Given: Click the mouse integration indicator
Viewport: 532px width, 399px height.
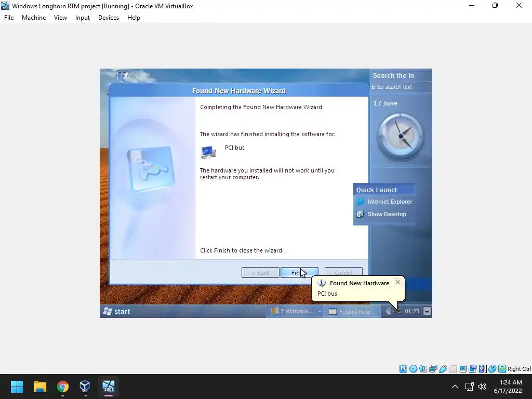Looking at the screenshot, I should (493, 369).
